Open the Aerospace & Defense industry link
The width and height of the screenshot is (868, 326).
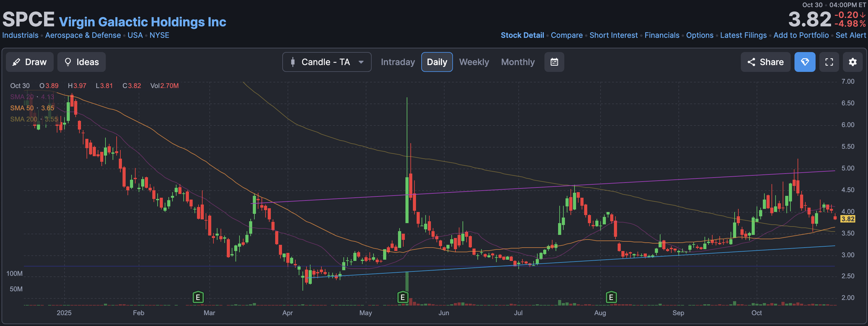83,35
